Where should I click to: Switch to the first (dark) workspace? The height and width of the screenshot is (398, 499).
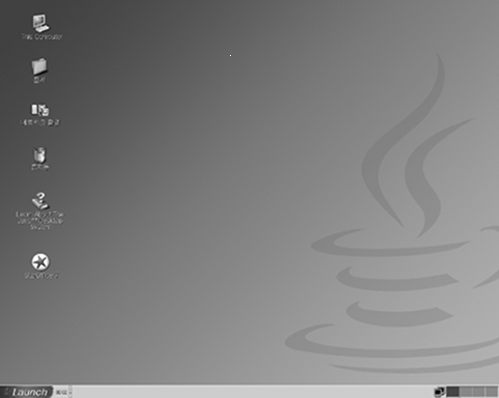[x=453, y=392]
